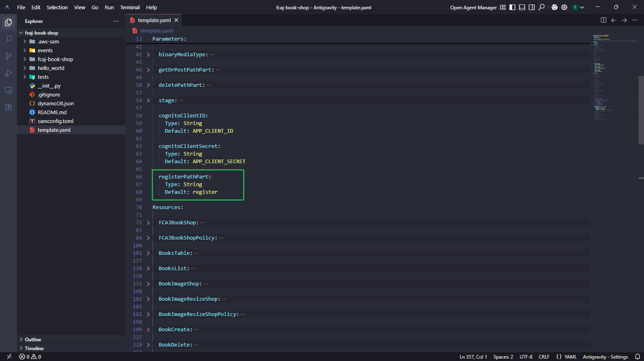The width and height of the screenshot is (644, 361).
Task: Change indentation via Spaces: 2
Action: [x=503, y=357]
